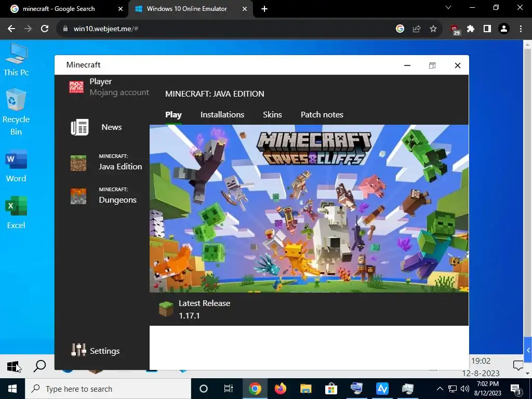The width and height of the screenshot is (532, 399).
Task: Open the volume control in the system tray
Action: coord(465,389)
